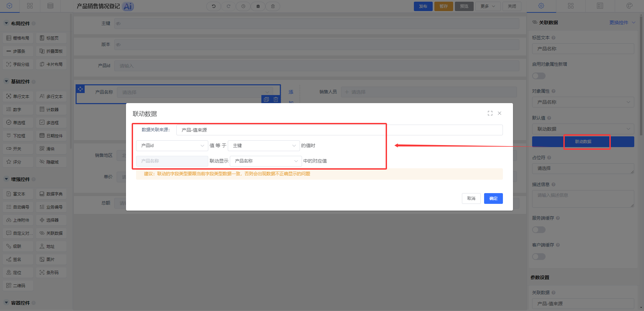644x311 pixels.
Task: Open the 联动显示 产品名称 dropdown
Action: [x=266, y=161]
